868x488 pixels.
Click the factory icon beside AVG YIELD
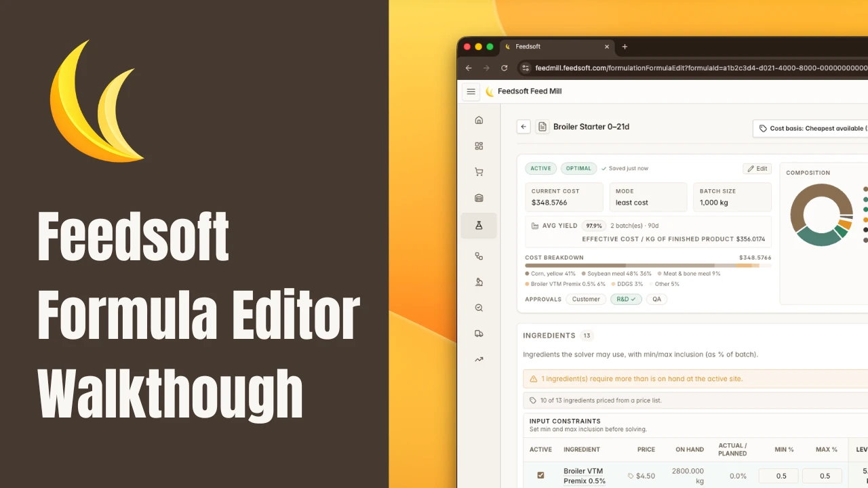(x=534, y=226)
